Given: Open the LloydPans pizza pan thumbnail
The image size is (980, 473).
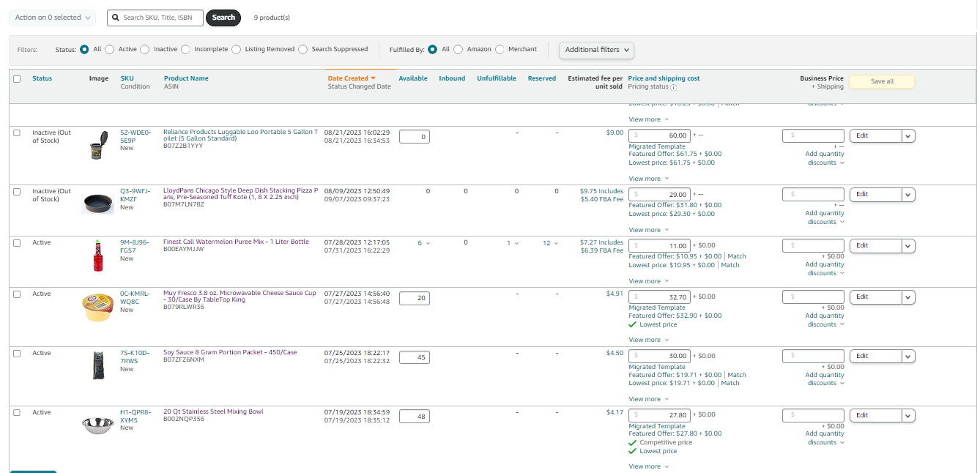Looking at the screenshot, I should pyautogui.click(x=97, y=203).
